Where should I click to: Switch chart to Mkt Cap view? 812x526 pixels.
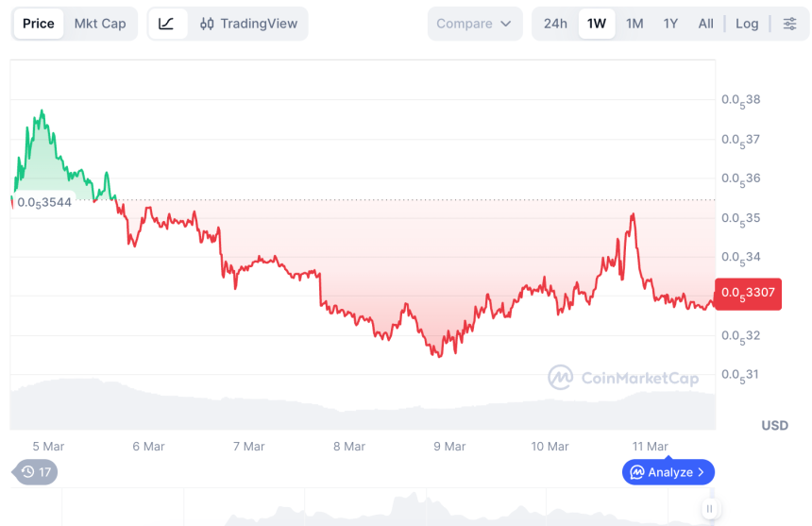(100, 24)
